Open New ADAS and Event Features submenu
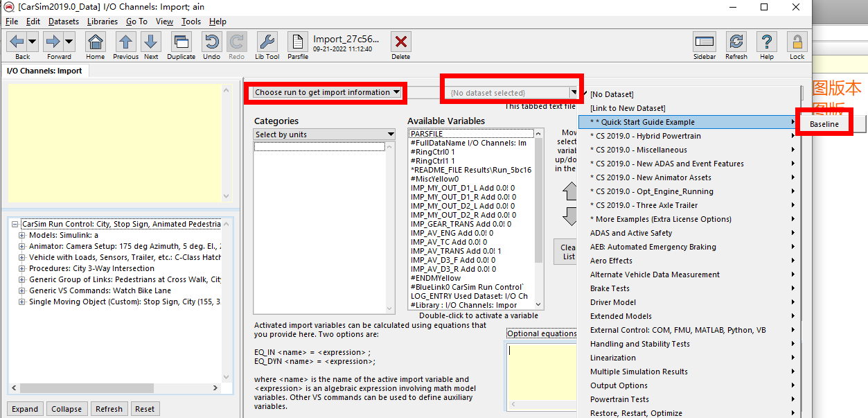This screenshot has height=418, width=868. (x=689, y=164)
